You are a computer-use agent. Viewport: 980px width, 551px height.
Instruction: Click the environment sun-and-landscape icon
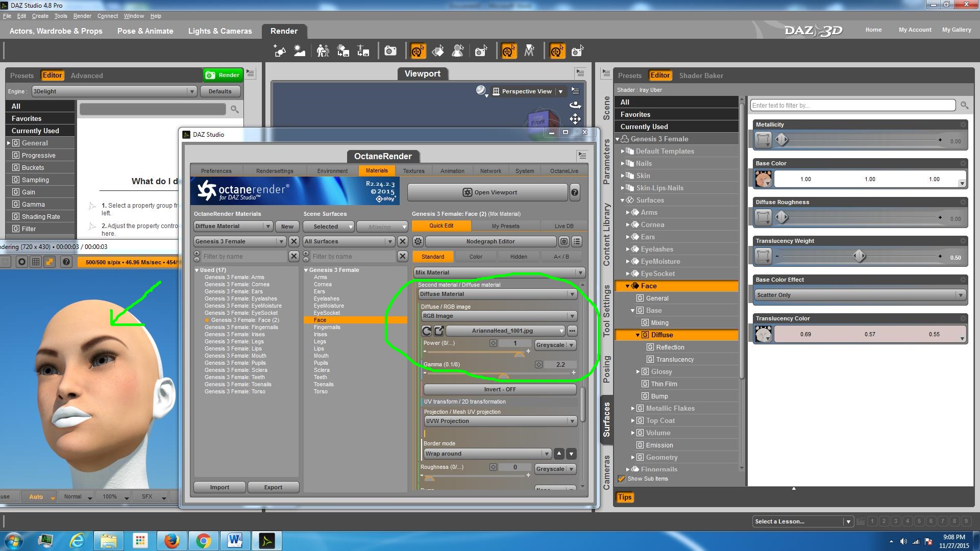(x=300, y=51)
